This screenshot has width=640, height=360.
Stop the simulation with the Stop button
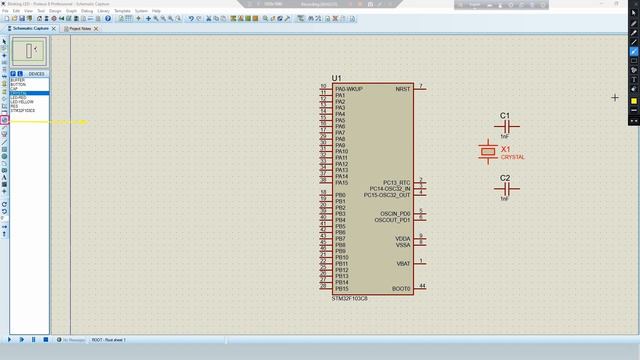click(46, 340)
